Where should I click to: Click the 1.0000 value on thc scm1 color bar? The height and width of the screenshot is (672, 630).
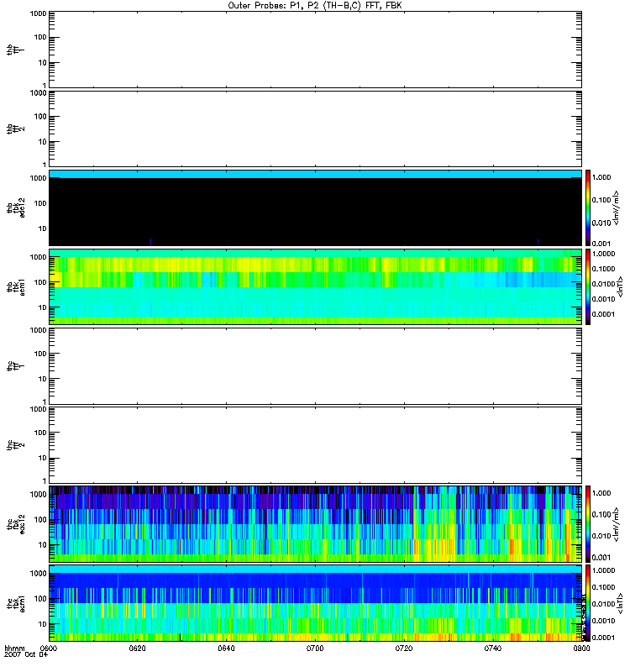pyautogui.click(x=603, y=570)
